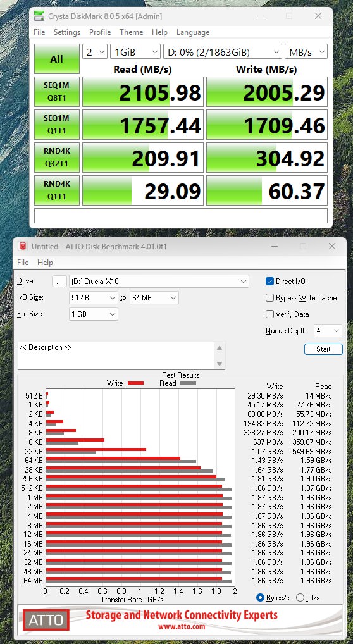Close the CrystalDiskMark window

click(x=318, y=16)
